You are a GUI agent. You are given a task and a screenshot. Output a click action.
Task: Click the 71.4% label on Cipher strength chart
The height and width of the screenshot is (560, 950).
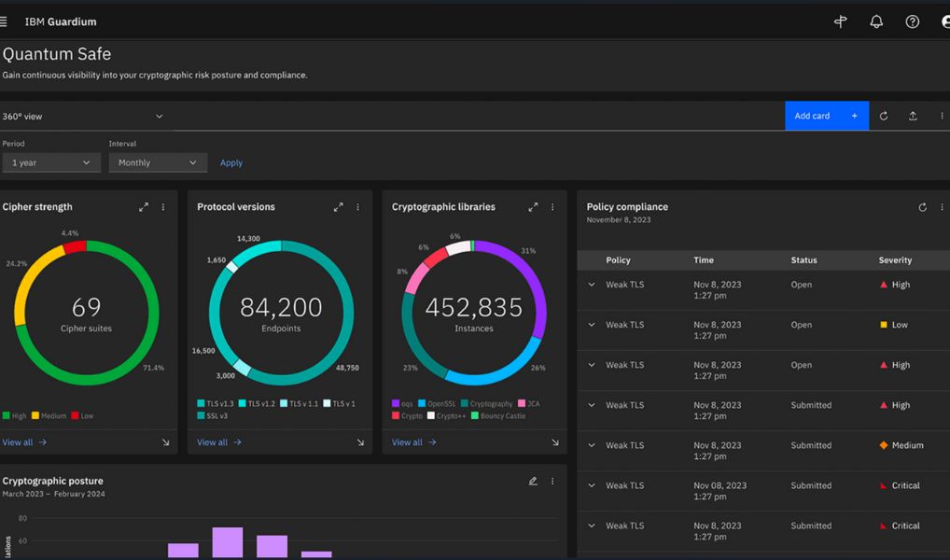[x=153, y=368]
